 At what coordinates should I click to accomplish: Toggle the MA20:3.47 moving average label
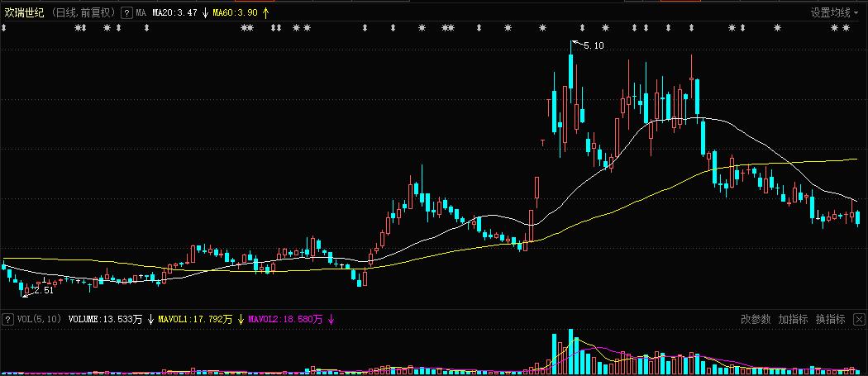pyautogui.click(x=174, y=13)
